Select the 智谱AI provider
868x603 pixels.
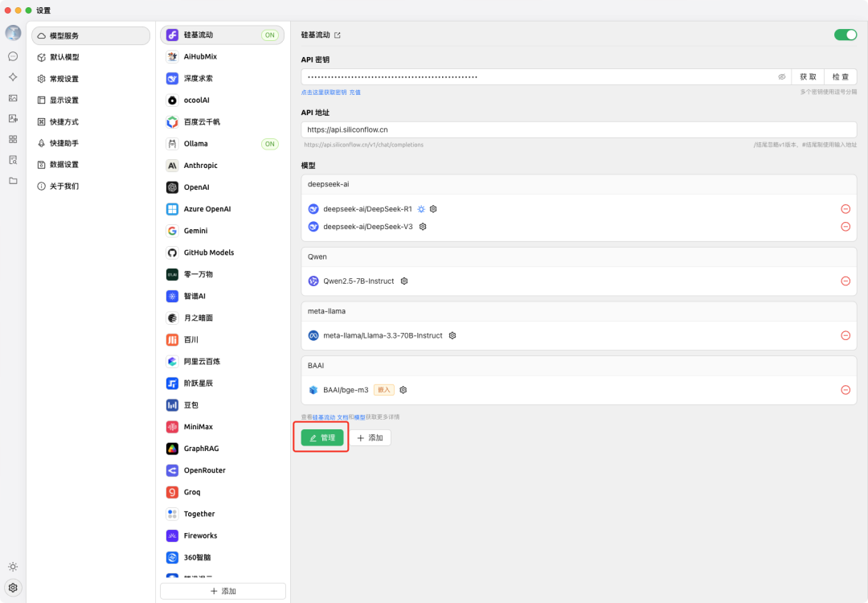[x=223, y=296]
